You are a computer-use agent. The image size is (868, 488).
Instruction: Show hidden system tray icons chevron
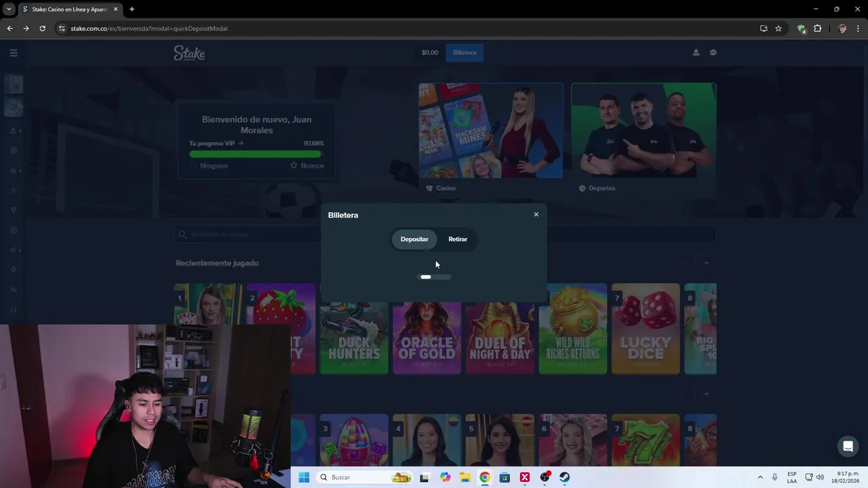point(759,477)
